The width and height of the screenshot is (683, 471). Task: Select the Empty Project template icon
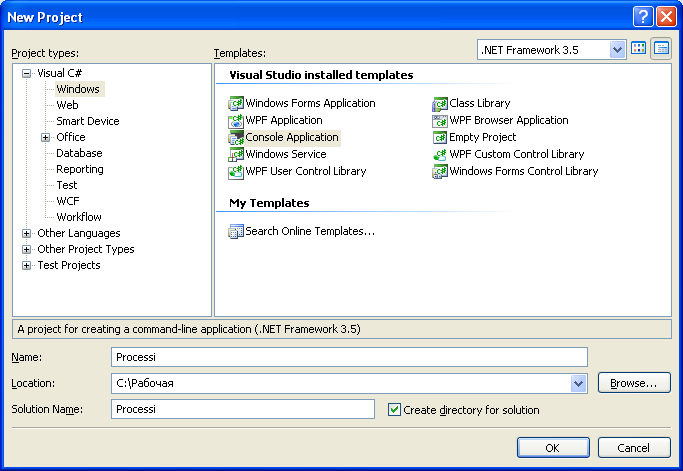pyautogui.click(x=440, y=137)
